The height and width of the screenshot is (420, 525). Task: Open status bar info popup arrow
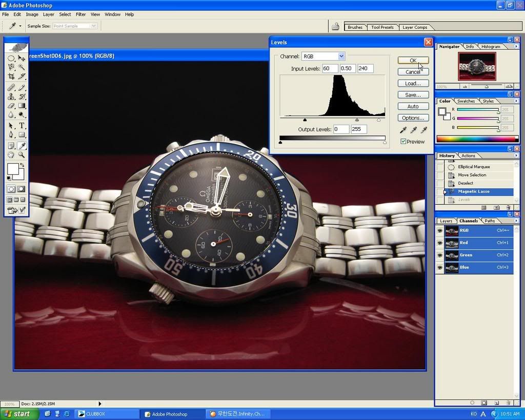(100, 404)
